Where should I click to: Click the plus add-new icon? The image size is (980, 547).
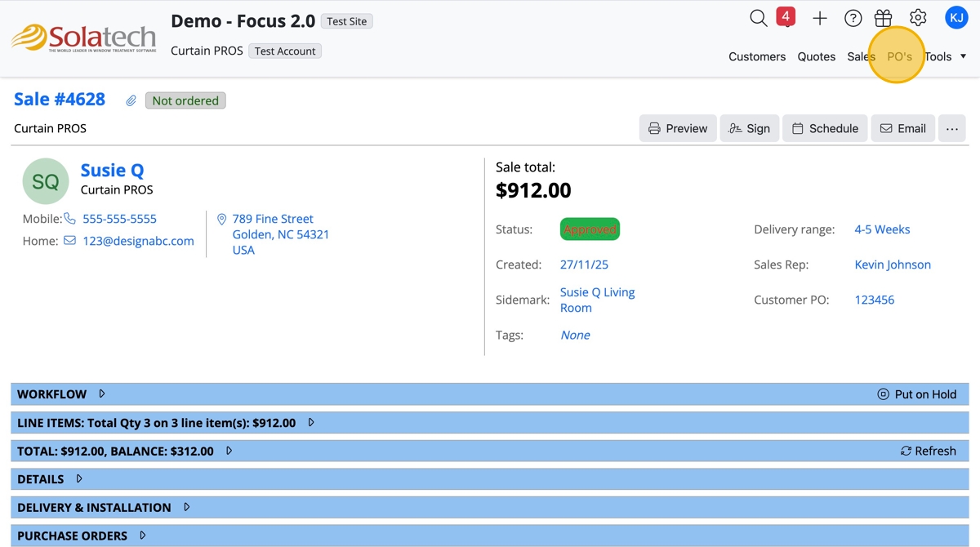[x=820, y=18]
